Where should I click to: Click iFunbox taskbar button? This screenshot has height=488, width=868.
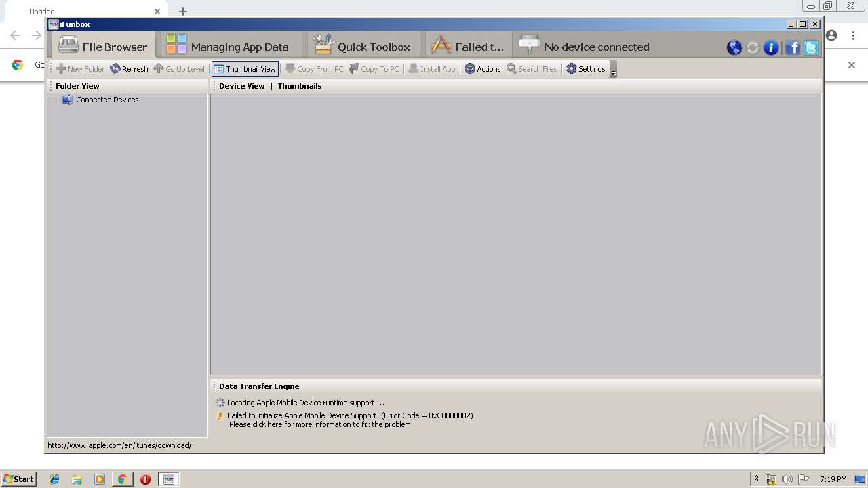click(169, 479)
